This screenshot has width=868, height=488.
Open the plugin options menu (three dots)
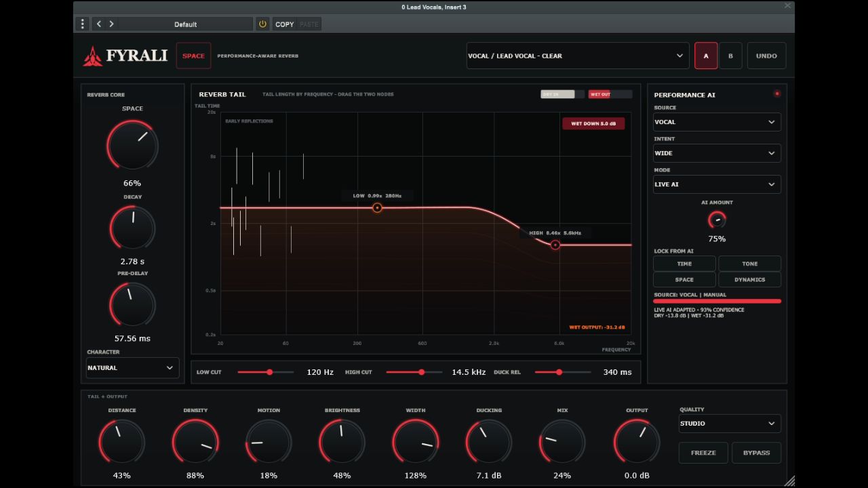pyautogui.click(x=83, y=24)
